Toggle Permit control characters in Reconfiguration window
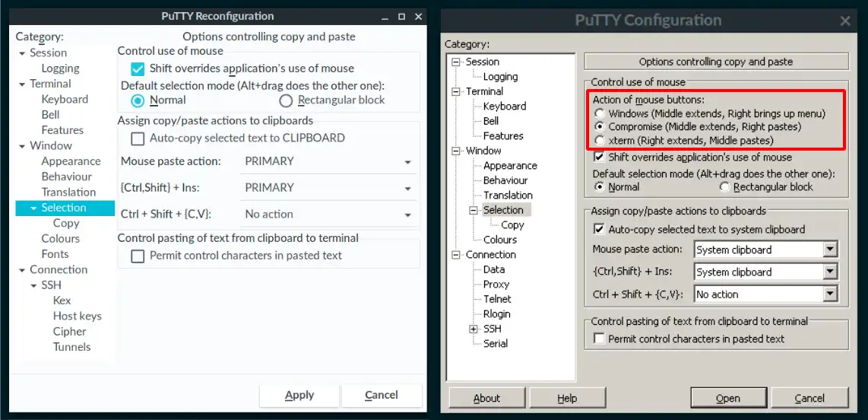This screenshot has height=420, width=868. coord(138,256)
